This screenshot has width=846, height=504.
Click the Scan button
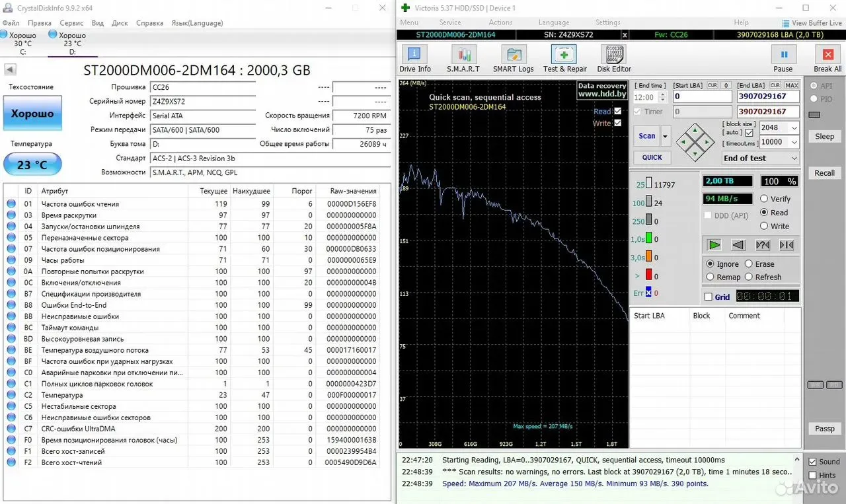pos(647,136)
